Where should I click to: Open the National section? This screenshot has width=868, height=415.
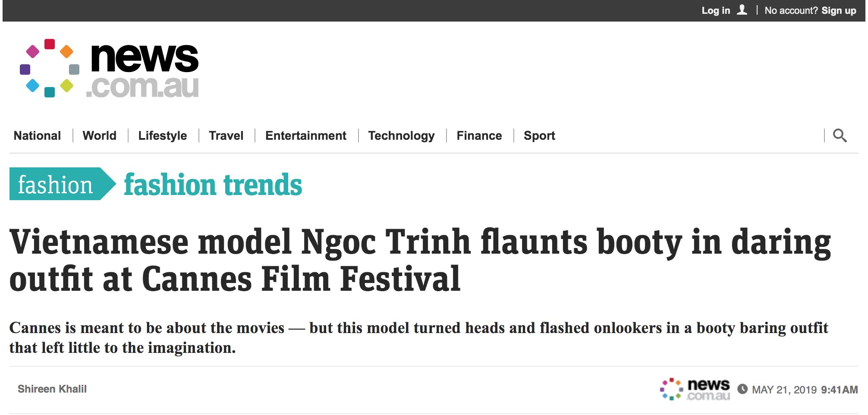coord(37,135)
